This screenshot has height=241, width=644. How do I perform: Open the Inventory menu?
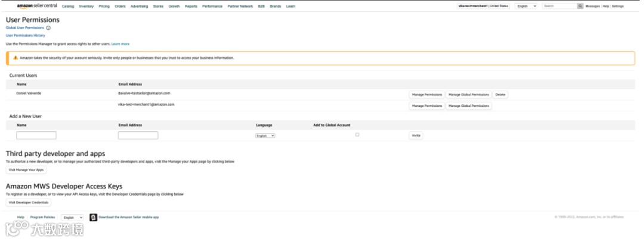point(86,7)
